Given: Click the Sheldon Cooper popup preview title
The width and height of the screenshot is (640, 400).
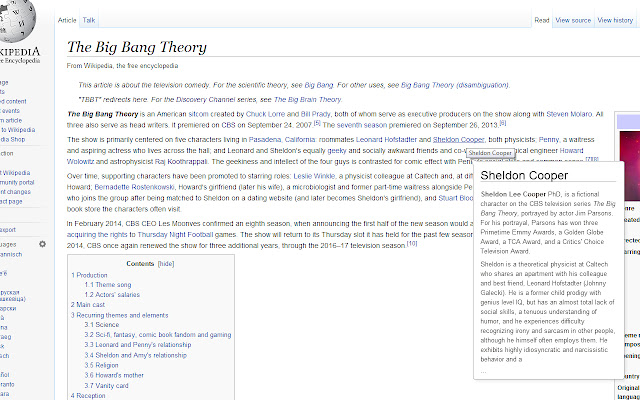Looking at the screenshot, I should pyautogui.click(x=524, y=175).
